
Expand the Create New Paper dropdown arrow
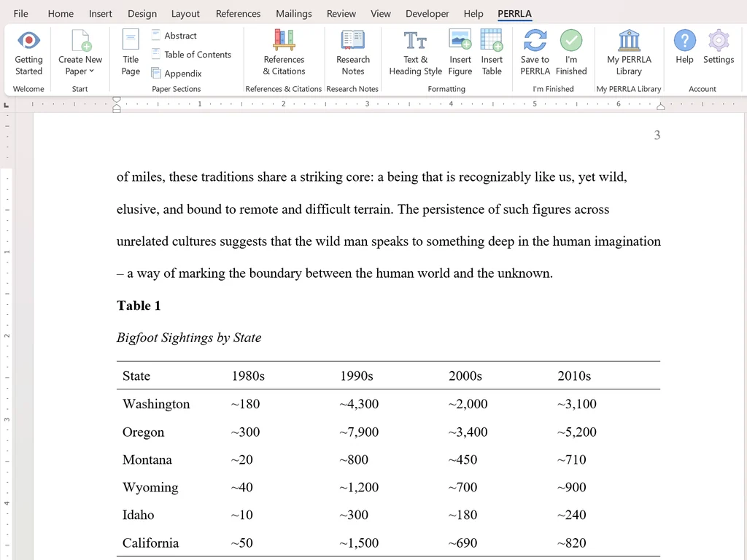[91, 71]
